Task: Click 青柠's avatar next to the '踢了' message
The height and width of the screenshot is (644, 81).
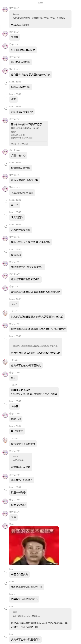Action: [x=5, y=374]
